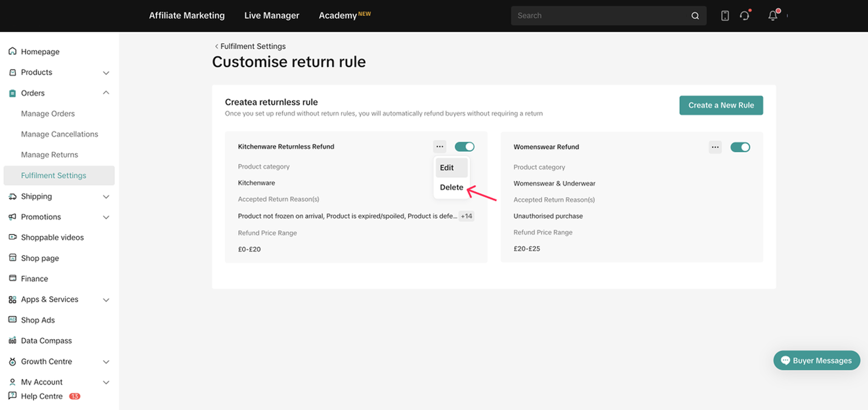Select Delete from the rule menu

(451, 187)
